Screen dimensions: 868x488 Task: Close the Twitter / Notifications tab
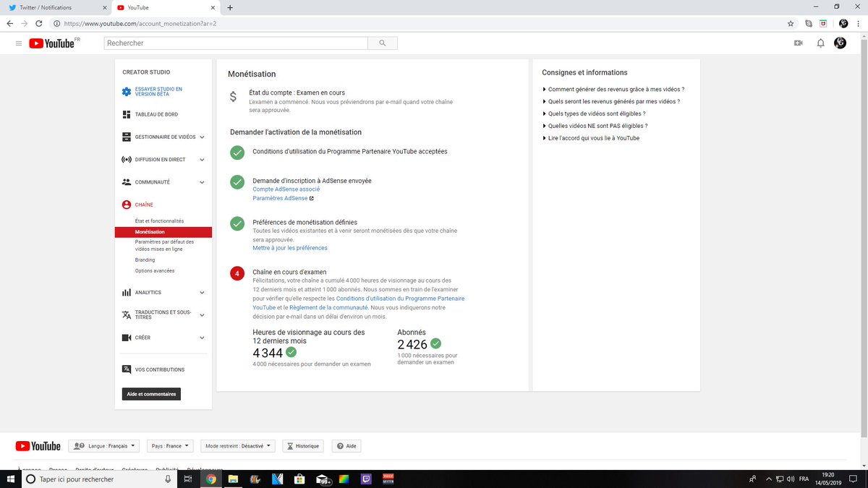pos(104,7)
